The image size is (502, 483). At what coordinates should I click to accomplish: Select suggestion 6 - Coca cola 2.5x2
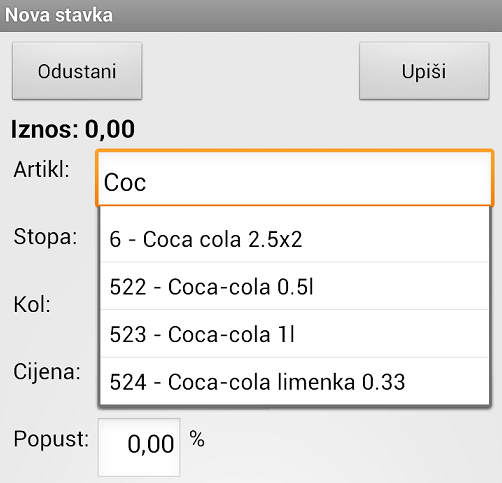pyautogui.click(x=294, y=239)
